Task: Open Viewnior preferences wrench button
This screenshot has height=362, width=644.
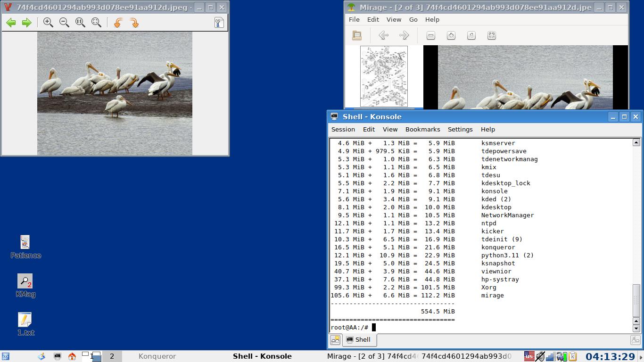Action: coord(219,23)
